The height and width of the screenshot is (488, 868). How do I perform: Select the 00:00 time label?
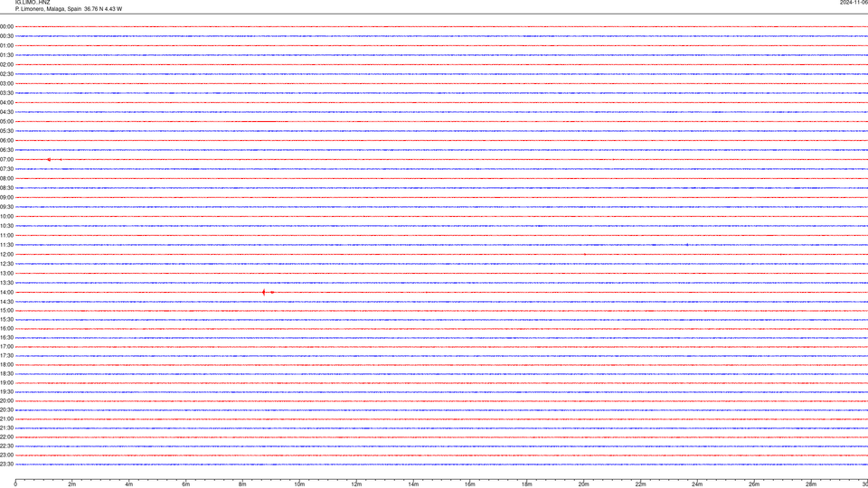pos(6,26)
